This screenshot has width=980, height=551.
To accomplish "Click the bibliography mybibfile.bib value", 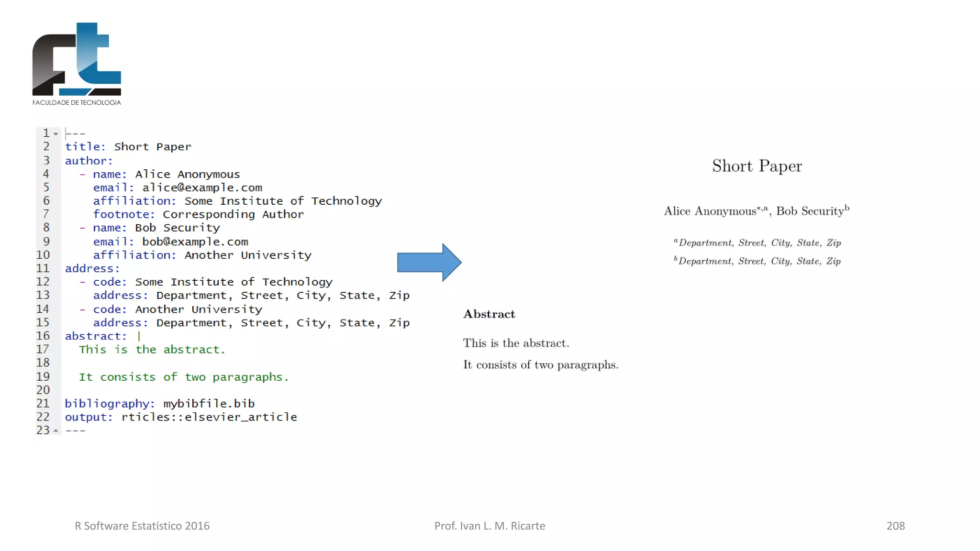I will (209, 404).
